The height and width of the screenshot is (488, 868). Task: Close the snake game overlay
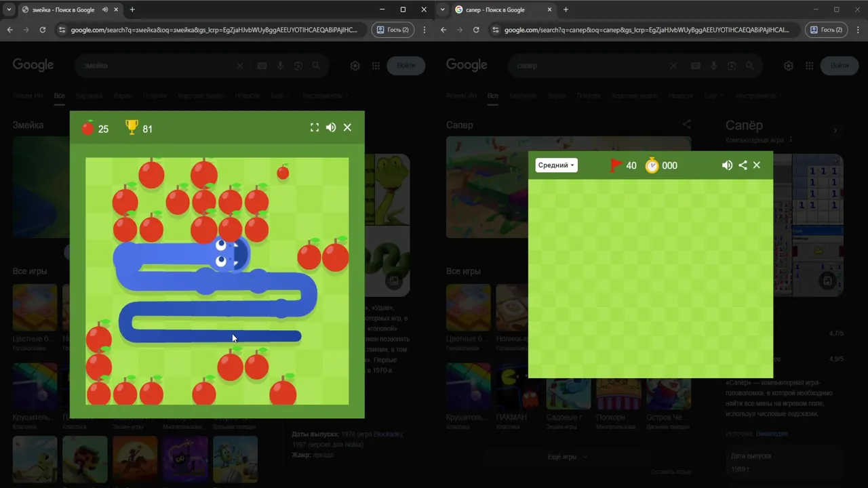[347, 127]
